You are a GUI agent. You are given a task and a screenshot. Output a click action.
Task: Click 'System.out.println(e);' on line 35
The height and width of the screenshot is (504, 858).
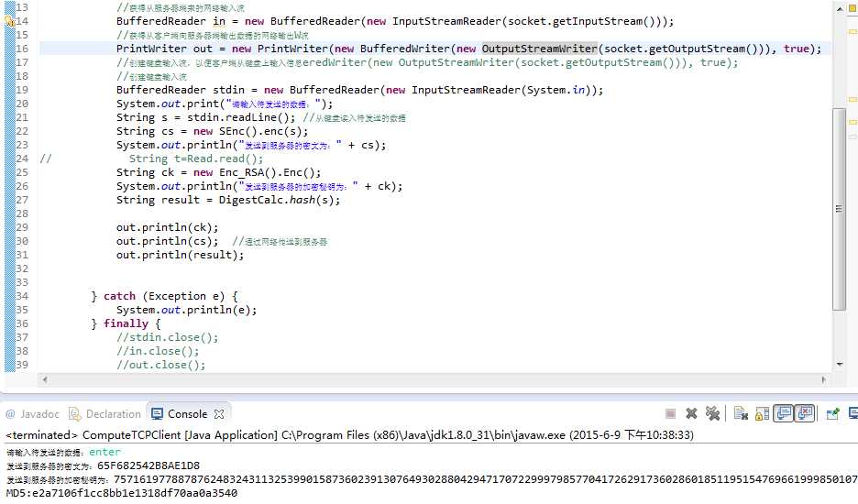187,310
